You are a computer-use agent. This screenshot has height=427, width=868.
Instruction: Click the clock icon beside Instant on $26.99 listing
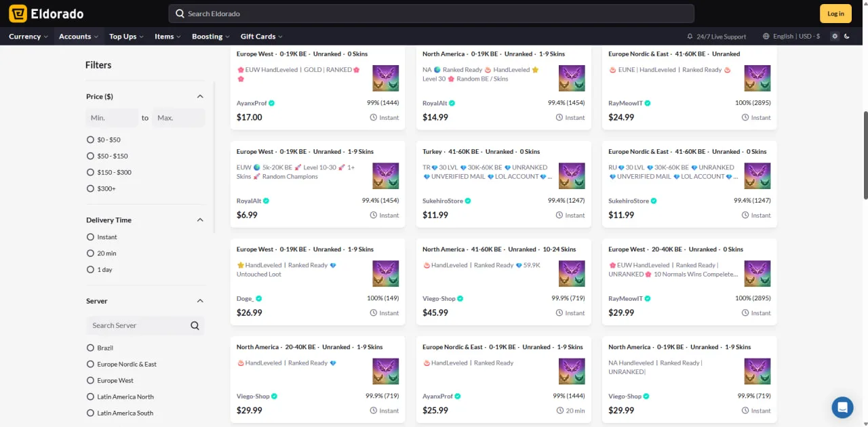click(x=374, y=312)
